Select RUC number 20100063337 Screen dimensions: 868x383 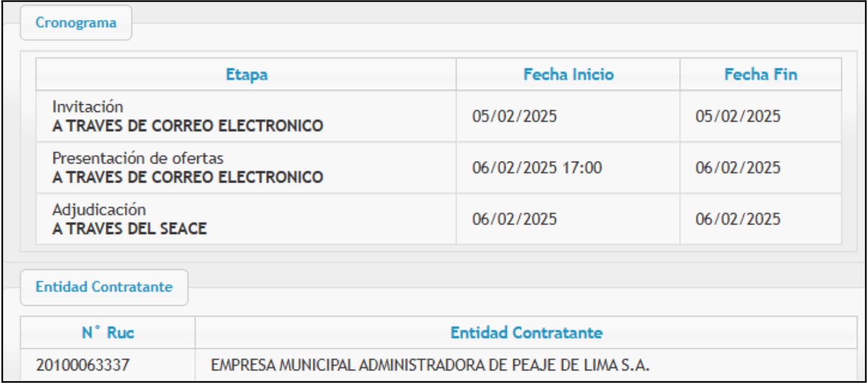point(83,365)
